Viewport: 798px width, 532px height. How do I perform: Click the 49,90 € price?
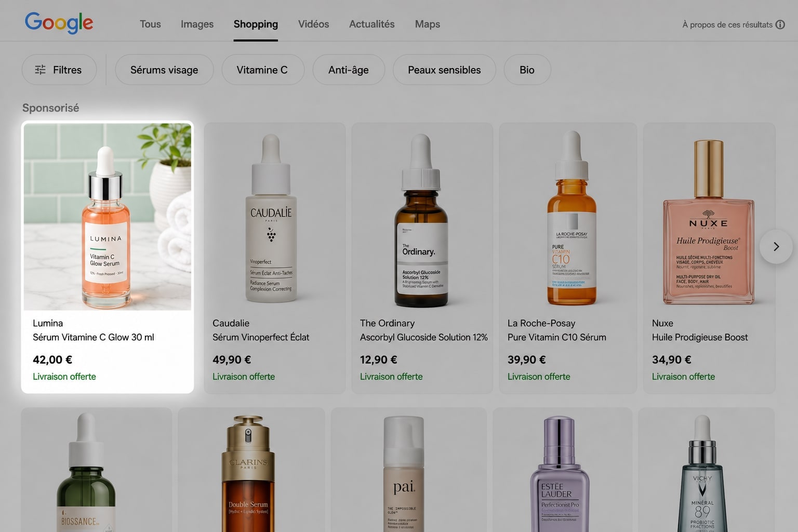point(232,360)
